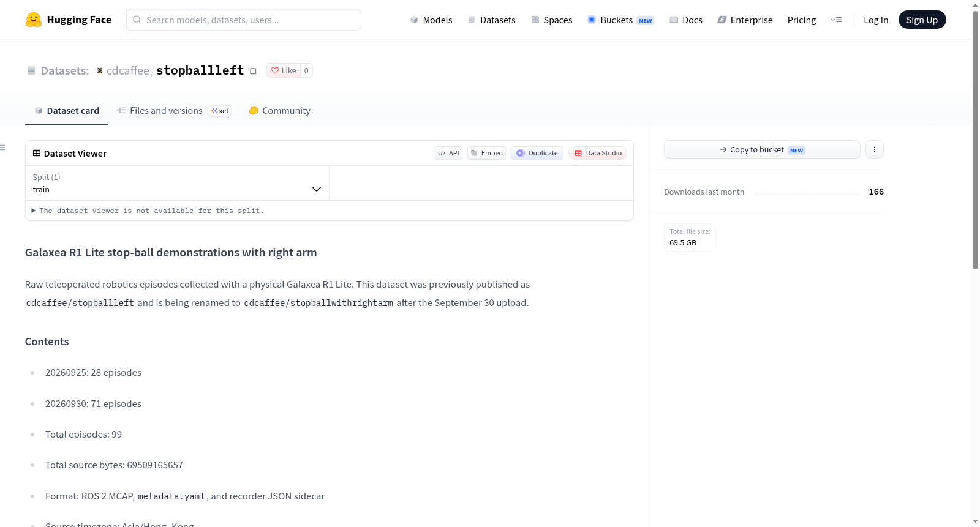Click the cdcaffee owner link
This screenshot has height=527, width=980.
(x=128, y=70)
